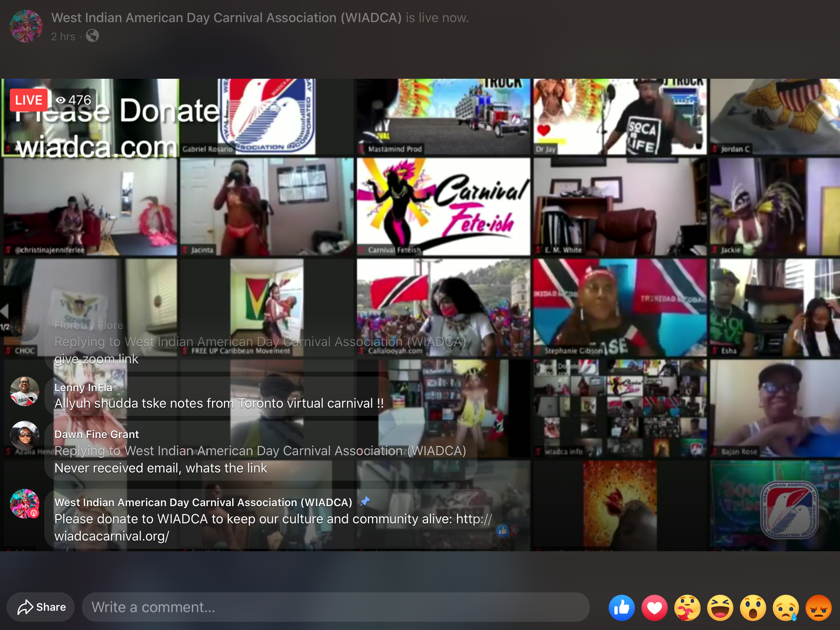This screenshot has width=840, height=630.
Task: Click the LIVE badge
Action: (x=28, y=100)
